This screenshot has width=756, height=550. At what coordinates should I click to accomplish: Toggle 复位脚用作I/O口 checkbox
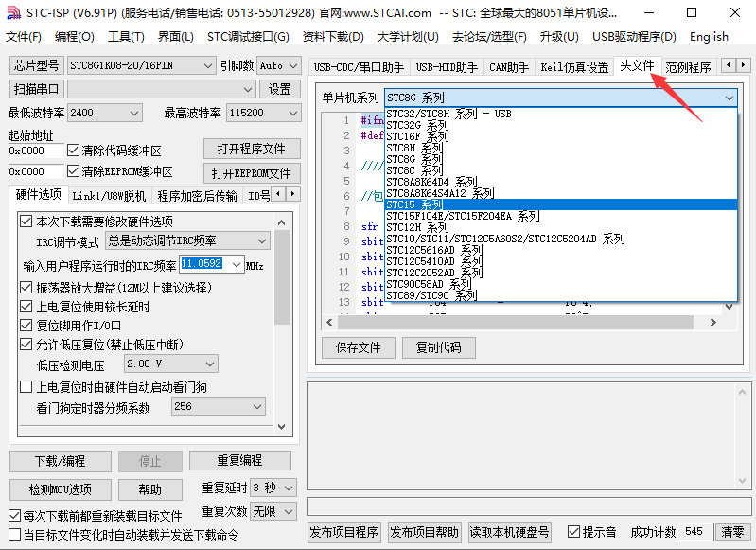tap(26, 326)
